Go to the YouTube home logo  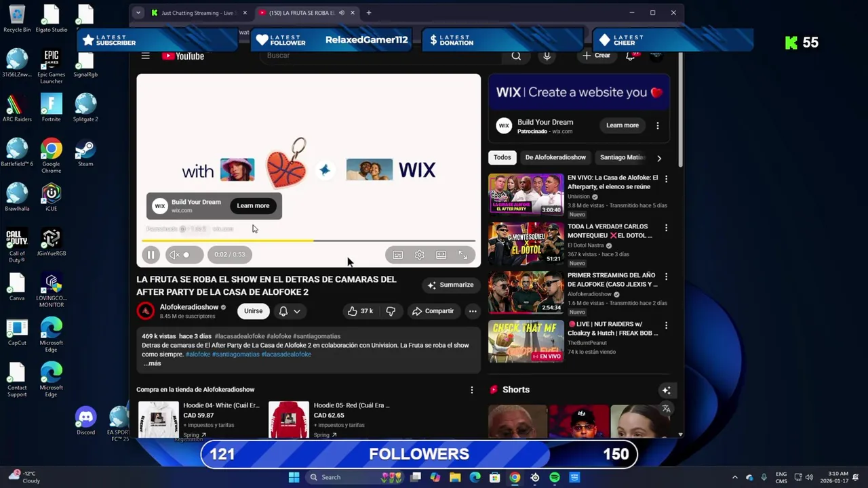click(x=183, y=56)
